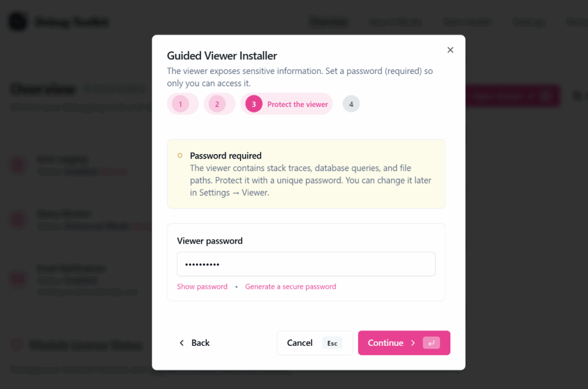Select the highlighted navigation tab behind the modal

click(328, 21)
